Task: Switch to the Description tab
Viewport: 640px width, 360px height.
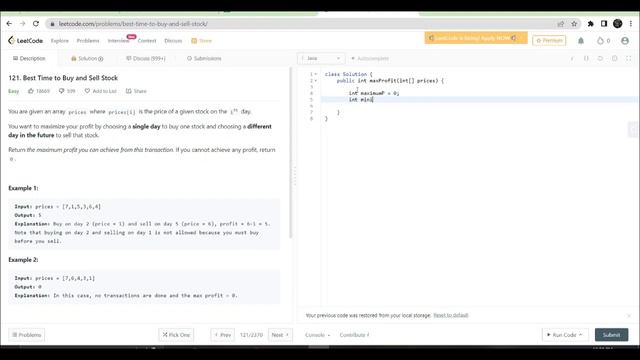Action: point(29,58)
